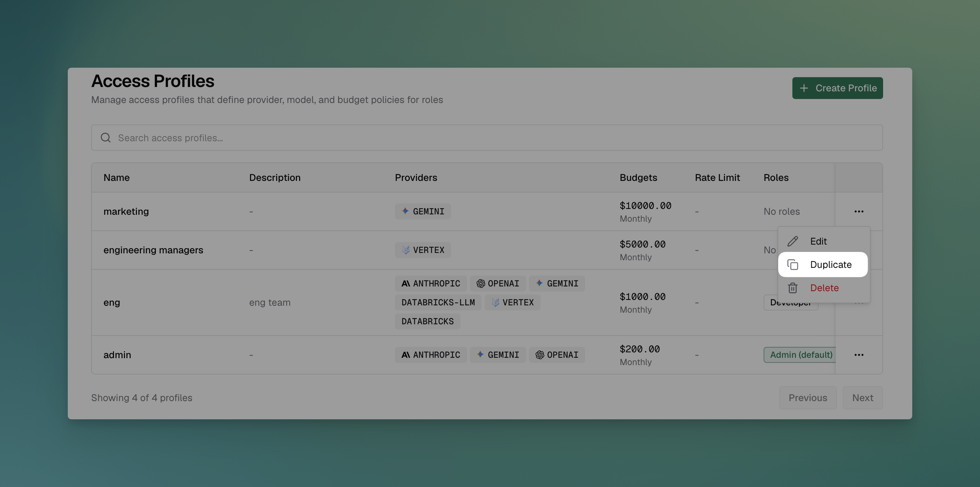Viewport: 980px width, 487px height.
Task: Click the $200.00 budget value
Action: coord(639,349)
